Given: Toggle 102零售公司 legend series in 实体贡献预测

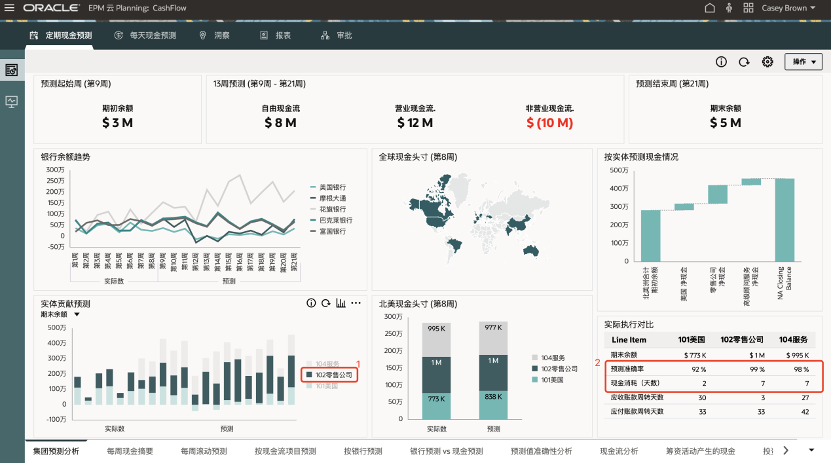Looking at the screenshot, I should (329, 374).
